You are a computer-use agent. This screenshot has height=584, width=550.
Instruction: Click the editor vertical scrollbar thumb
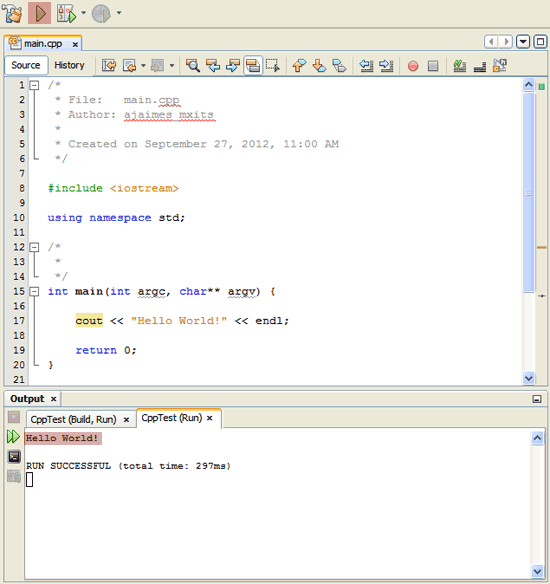point(528,192)
